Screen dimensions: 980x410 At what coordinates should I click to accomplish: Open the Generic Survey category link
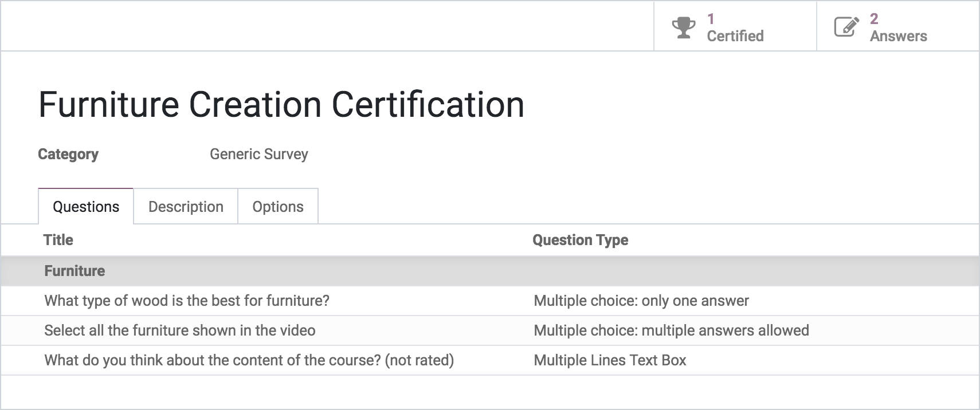tap(259, 154)
